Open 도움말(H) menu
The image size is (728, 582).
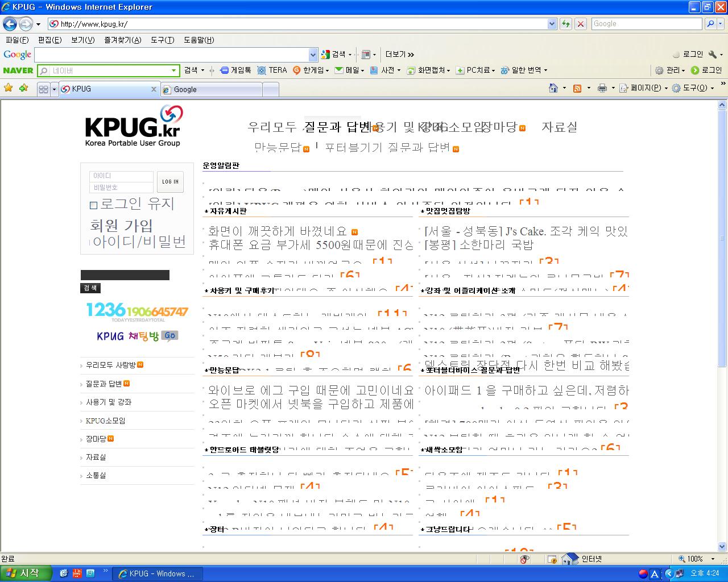[198, 40]
